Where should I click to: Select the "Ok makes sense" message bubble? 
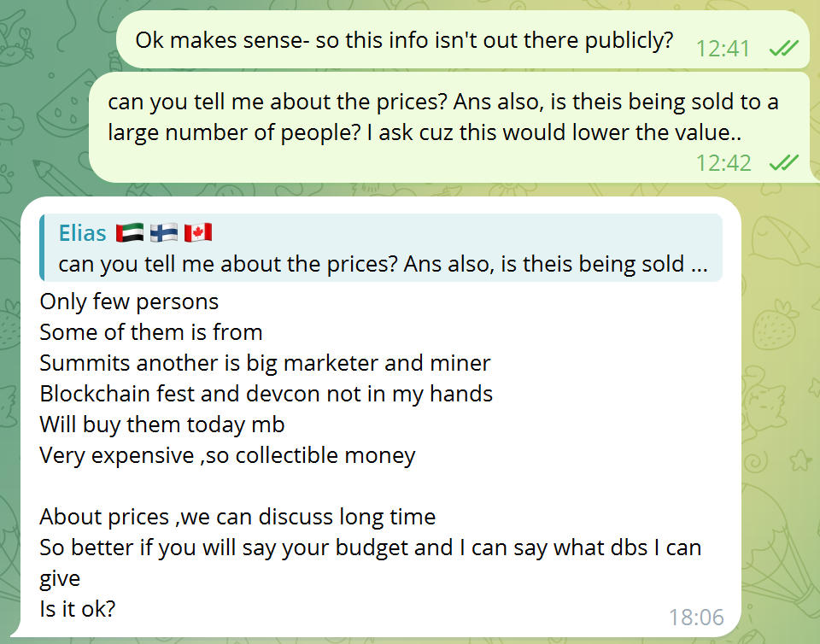463,40
